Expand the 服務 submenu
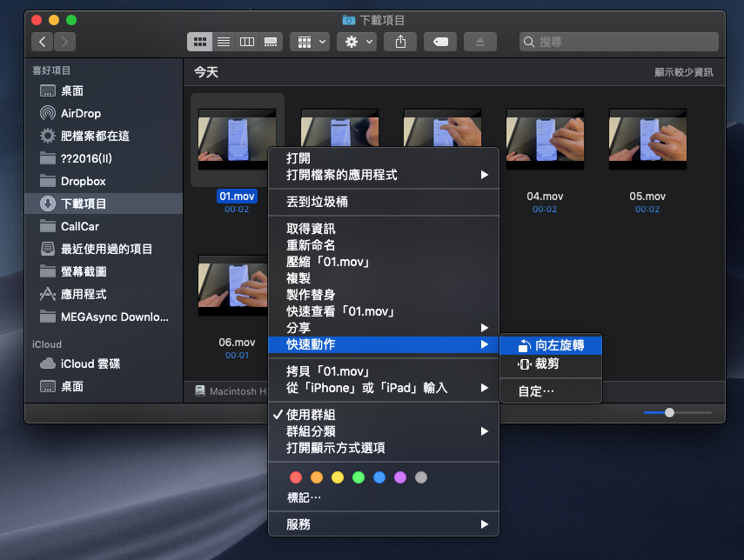This screenshot has width=744, height=560. (x=384, y=524)
